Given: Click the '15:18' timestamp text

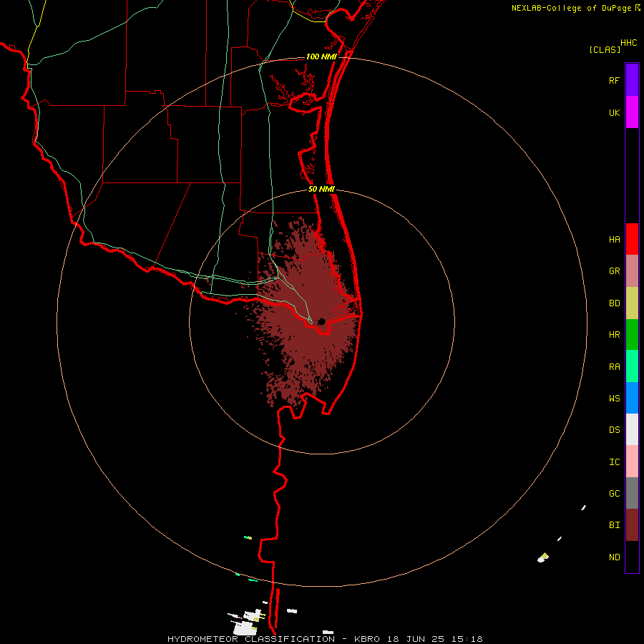Looking at the screenshot, I should point(466,639).
